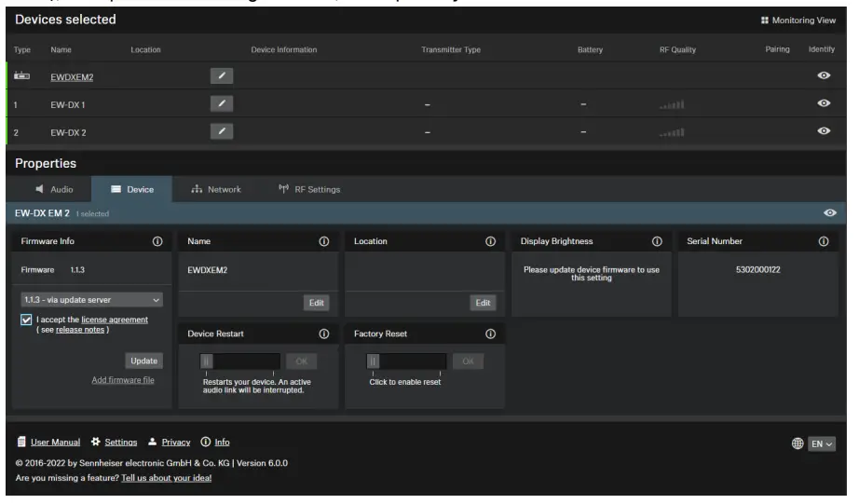
Task: Identify EWDXEM2 device via eye icon
Action: pos(824,75)
